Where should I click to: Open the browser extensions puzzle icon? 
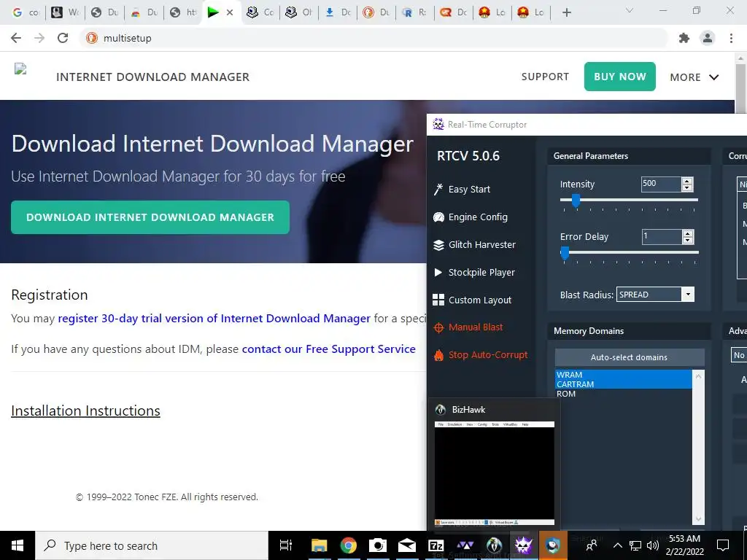[x=684, y=38]
